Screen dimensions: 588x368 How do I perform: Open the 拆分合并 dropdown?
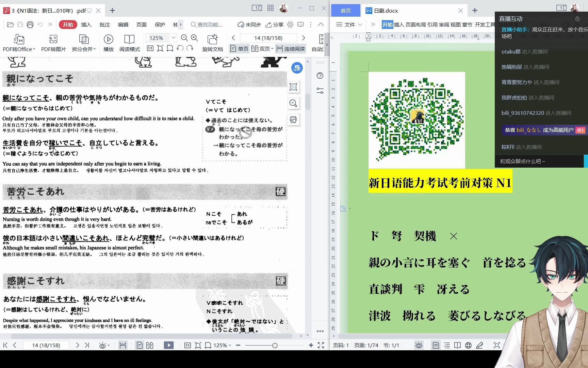click(84, 43)
